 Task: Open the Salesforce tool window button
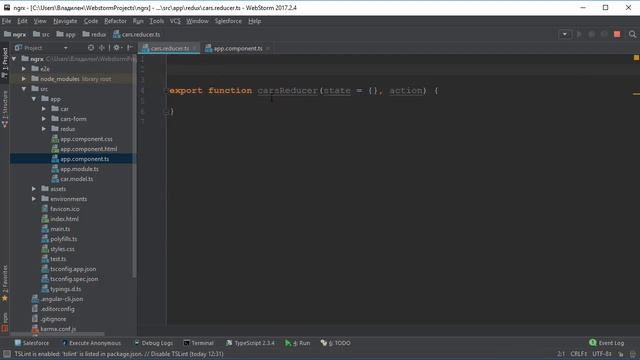coord(32,343)
